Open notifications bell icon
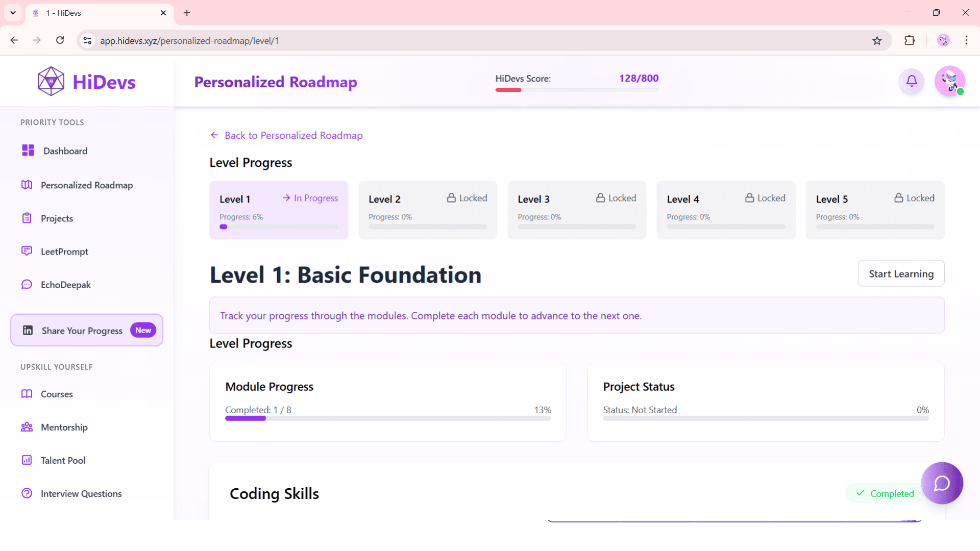Image resolution: width=980 pixels, height=551 pixels. (912, 81)
